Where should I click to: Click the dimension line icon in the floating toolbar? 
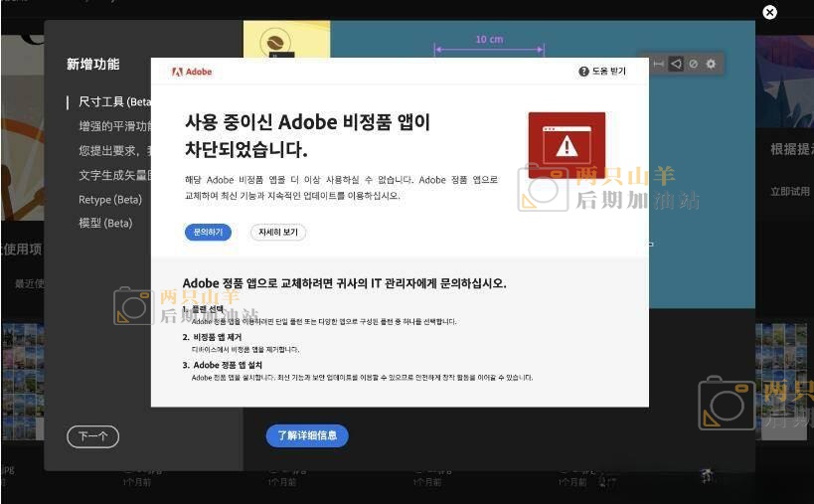(x=659, y=64)
